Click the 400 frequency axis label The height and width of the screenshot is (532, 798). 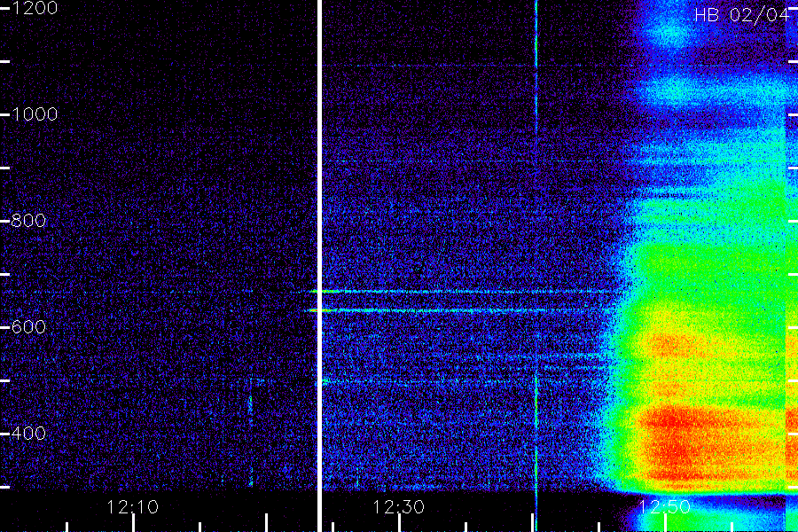(28, 434)
